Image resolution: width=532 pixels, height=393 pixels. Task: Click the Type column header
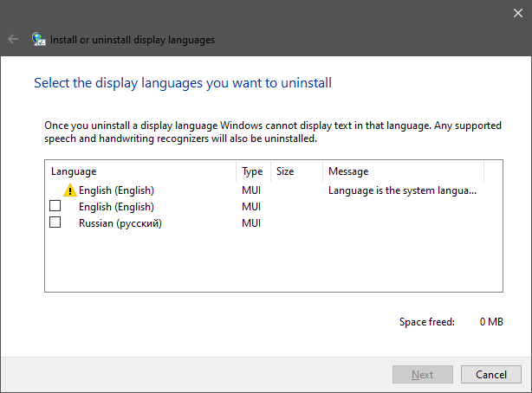tap(253, 171)
